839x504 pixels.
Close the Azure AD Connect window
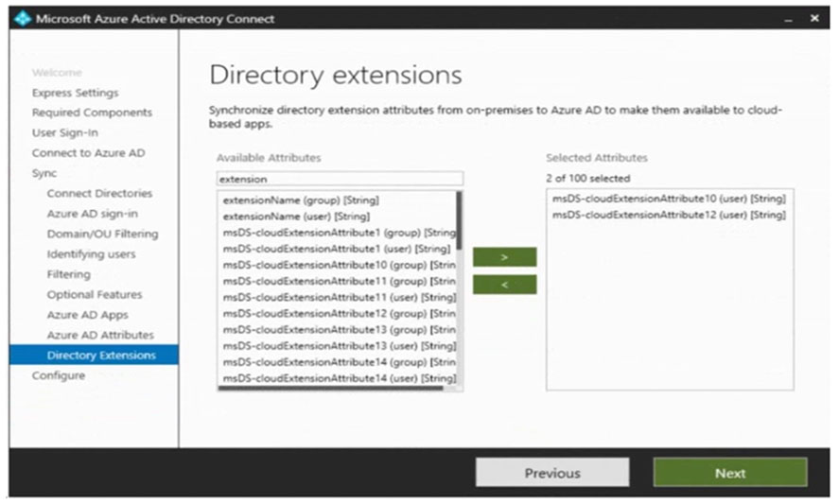[814, 18]
